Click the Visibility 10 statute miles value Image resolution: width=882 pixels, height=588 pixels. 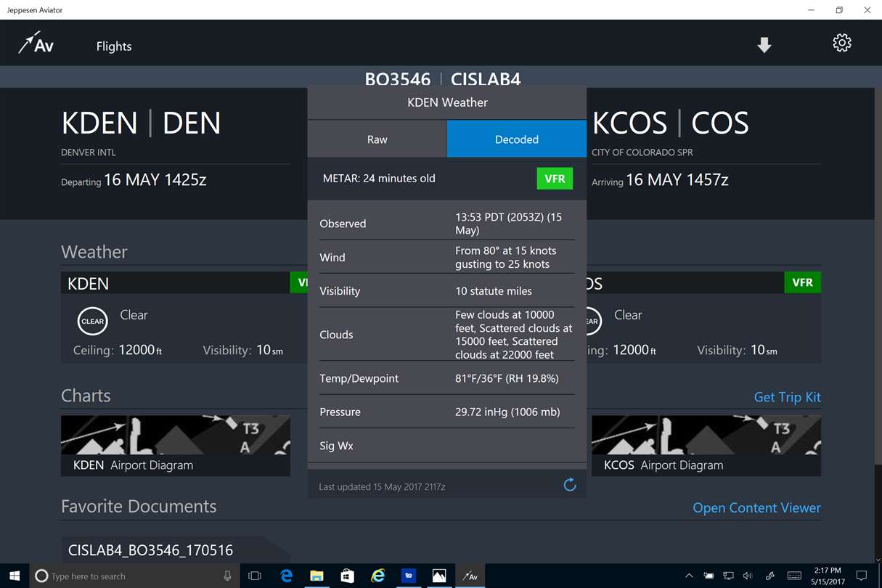pyautogui.click(x=494, y=291)
